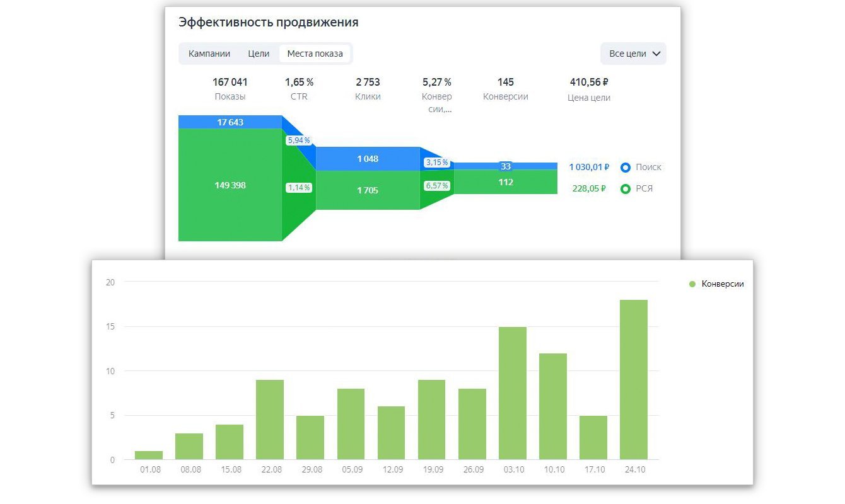Click the 5,94 % CTR badge
Image resolution: width=845 pixels, height=504 pixels.
pyautogui.click(x=299, y=140)
